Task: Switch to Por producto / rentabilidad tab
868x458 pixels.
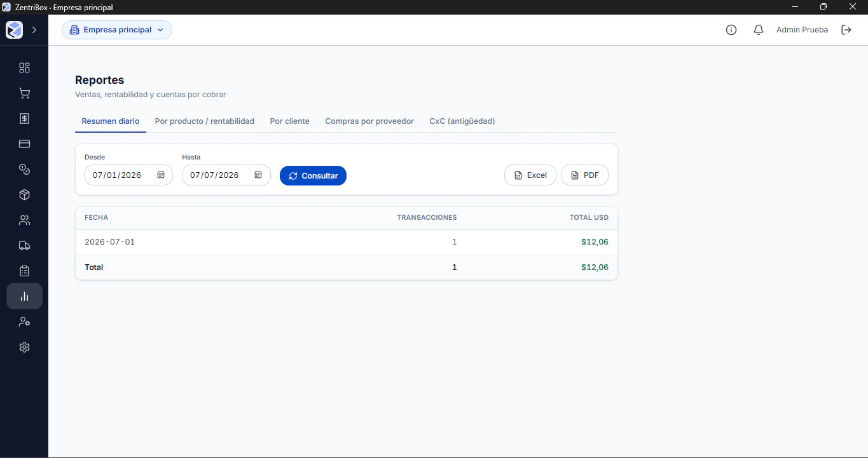Action: coord(205,121)
